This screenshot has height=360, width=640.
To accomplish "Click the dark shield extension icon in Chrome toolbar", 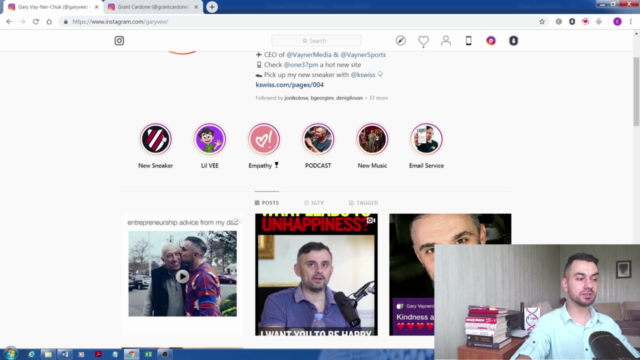I will click(x=572, y=22).
